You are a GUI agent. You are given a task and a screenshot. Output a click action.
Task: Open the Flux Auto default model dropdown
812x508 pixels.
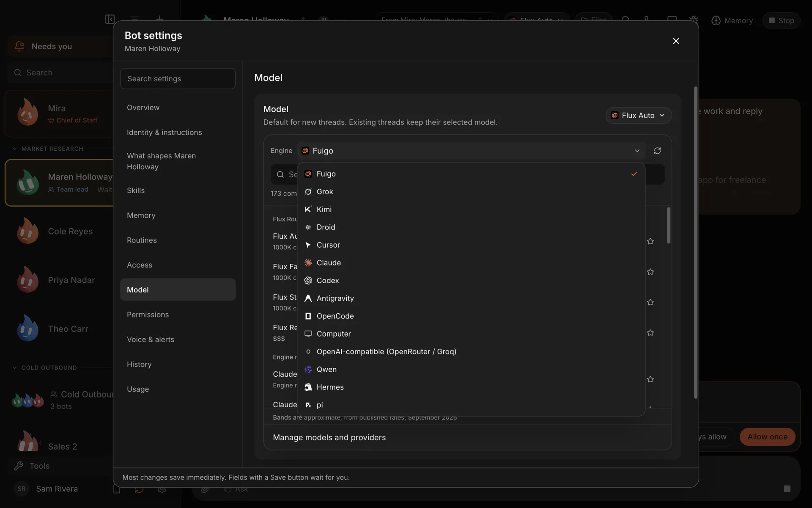[x=639, y=115]
